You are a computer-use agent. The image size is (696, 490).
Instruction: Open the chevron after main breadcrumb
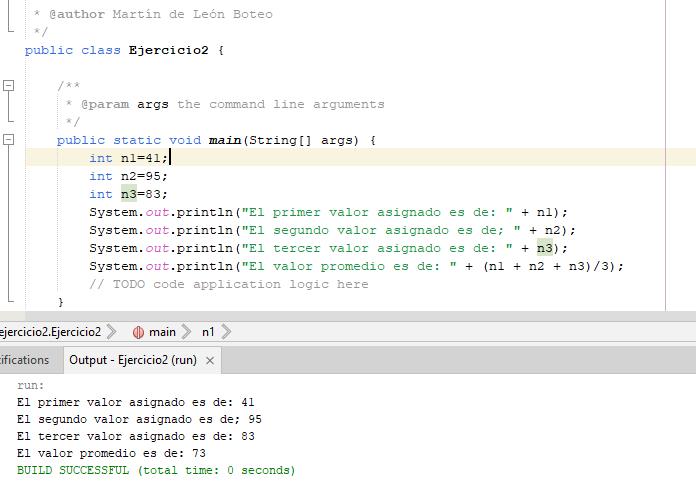[186, 332]
